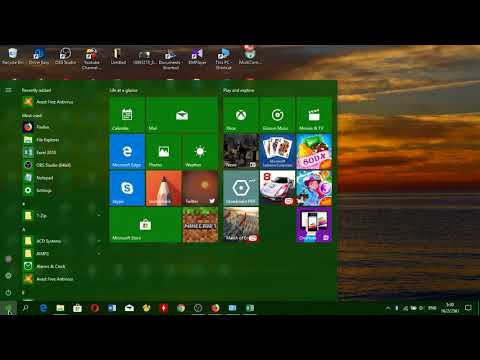Open Excel from the taskbar

(250, 308)
